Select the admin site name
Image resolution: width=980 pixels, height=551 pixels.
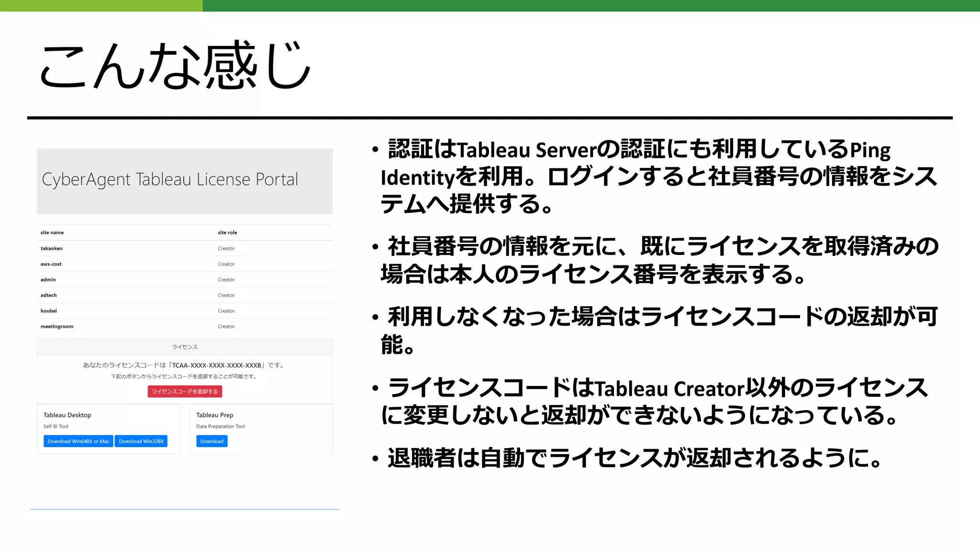pyautogui.click(x=48, y=279)
